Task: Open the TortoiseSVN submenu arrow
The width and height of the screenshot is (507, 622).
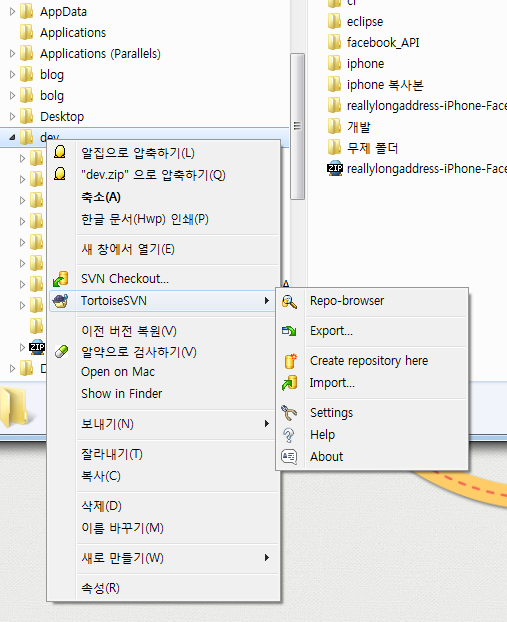Action: (267, 301)
